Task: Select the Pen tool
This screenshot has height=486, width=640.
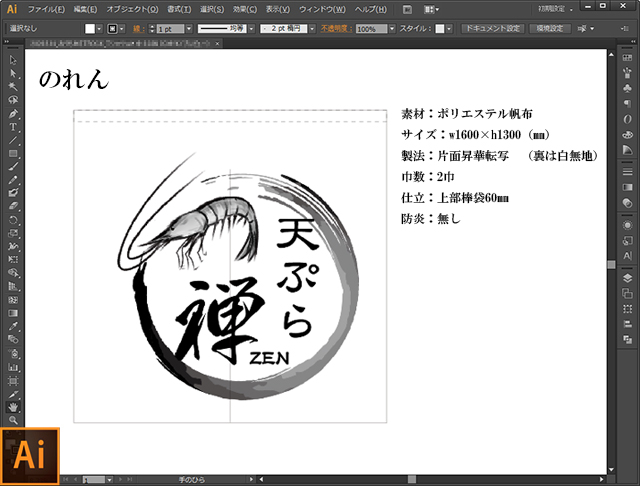Action: point(13,113)
